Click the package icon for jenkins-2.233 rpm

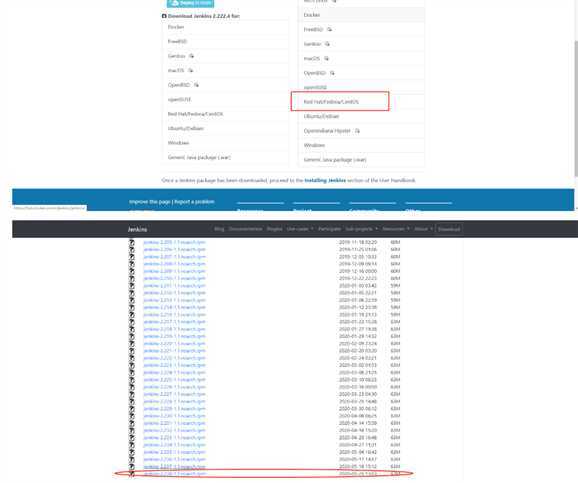coord(132,438)
